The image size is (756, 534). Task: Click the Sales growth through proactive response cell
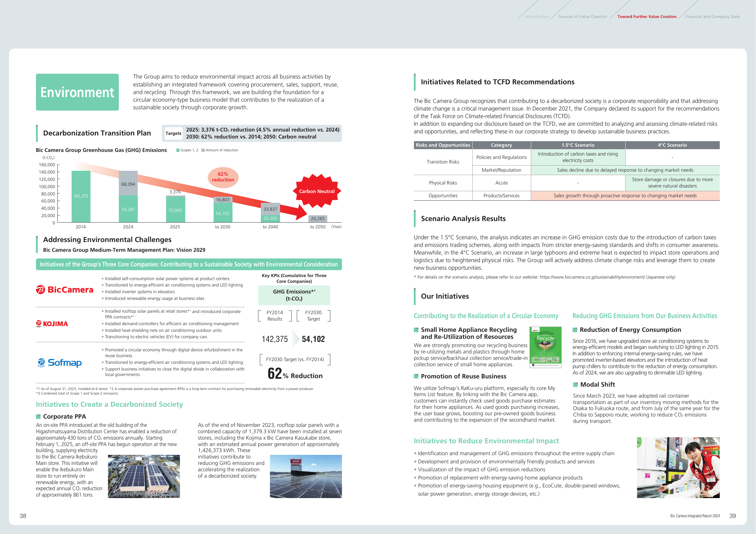coord(625,196)
